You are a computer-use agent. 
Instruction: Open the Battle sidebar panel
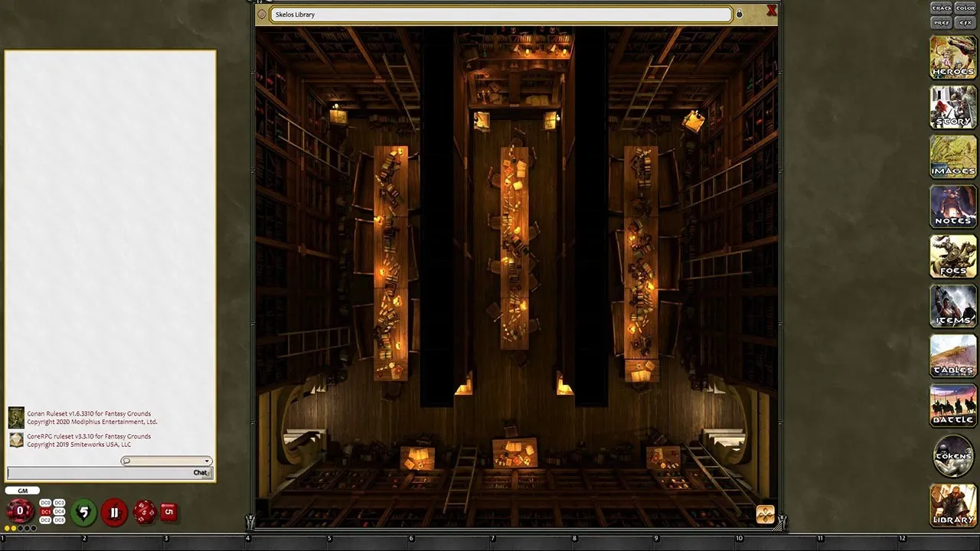pyautogui.click(x=953, y=405)
